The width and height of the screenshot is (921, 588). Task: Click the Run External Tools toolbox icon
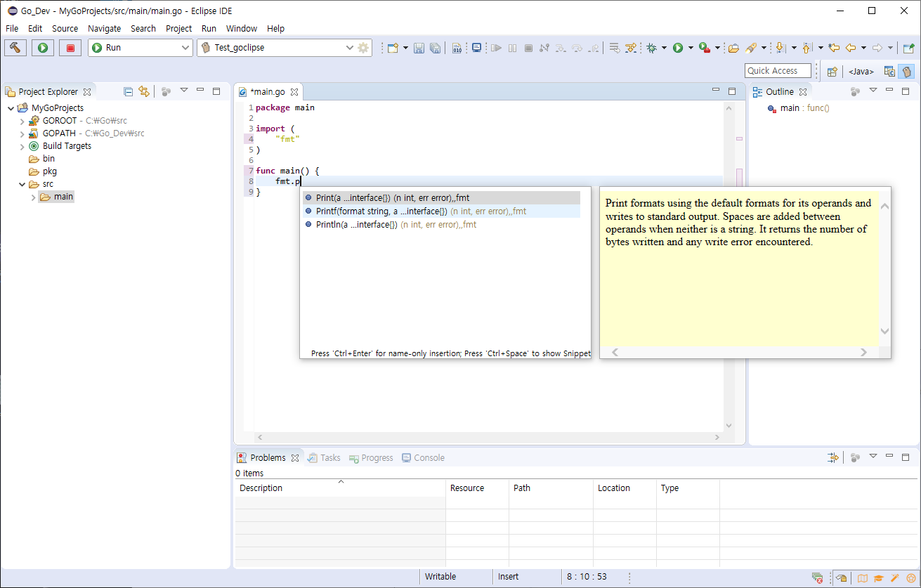pyautogui.click(x=705, y=48)
